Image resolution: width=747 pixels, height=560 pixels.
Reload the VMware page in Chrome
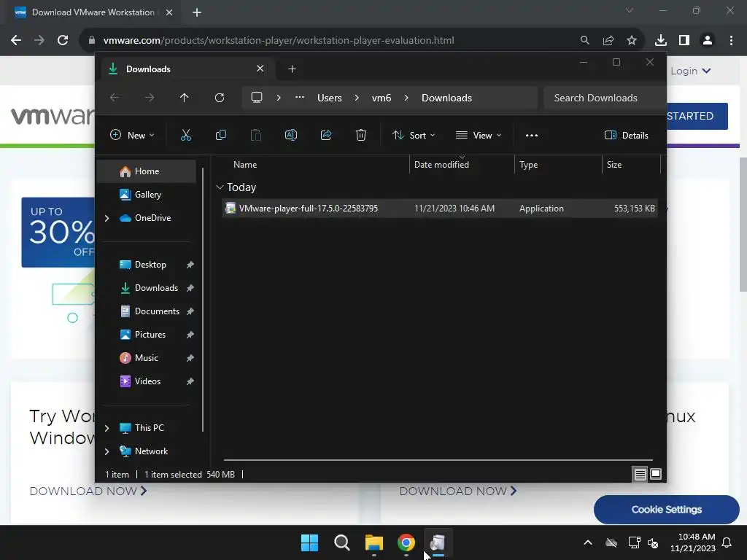tap(63, 41)
